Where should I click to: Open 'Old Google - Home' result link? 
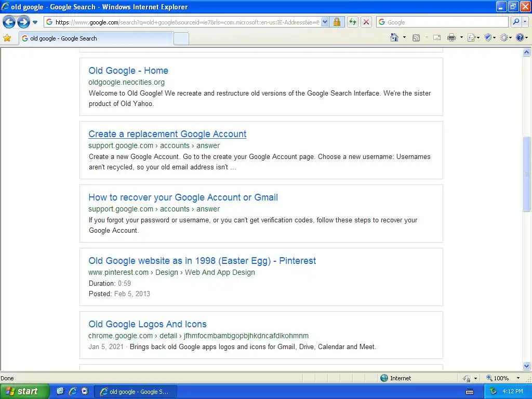point(128,71)
